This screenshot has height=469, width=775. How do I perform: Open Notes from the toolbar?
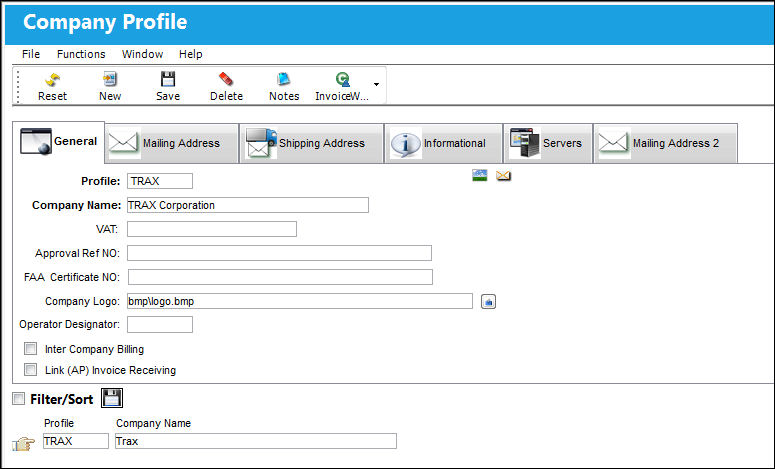pyautogui.click(x=284, y=86)
